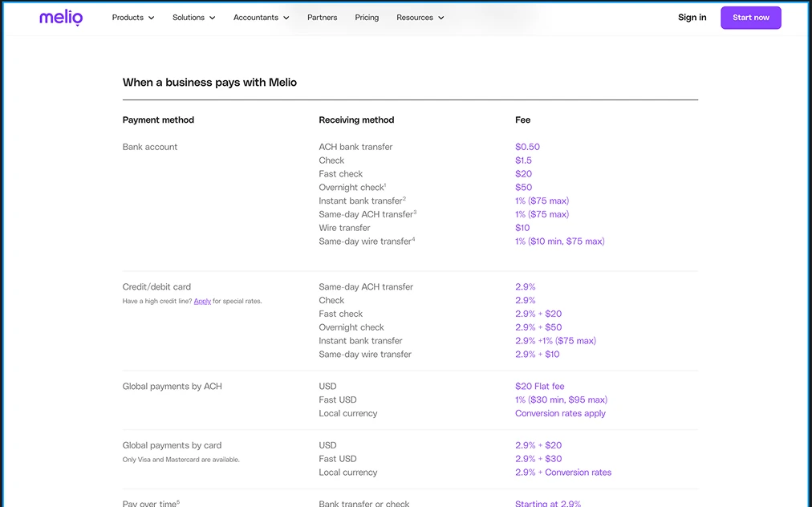Click 'Same-day wire transfer' under Credit/debit card

365,354
